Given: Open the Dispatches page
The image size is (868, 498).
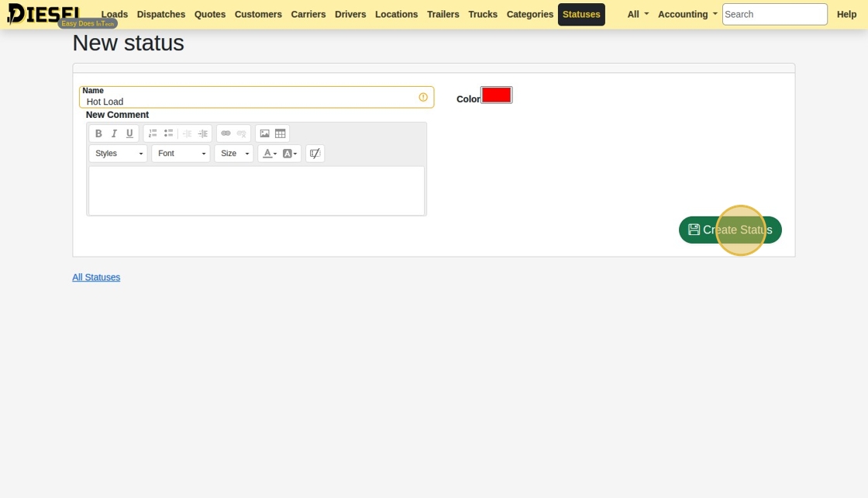Looking at the screenshot, I should click(x=161, y=15).
